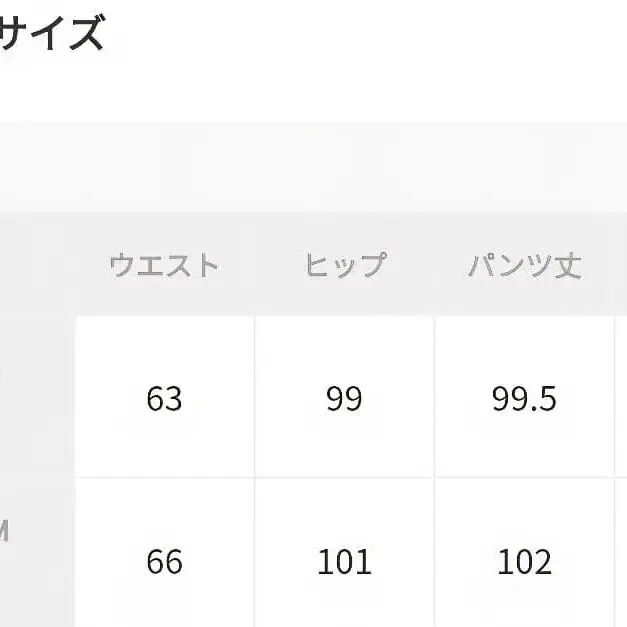Click the hip cell showing 99
Screen dimensions: 627x627
tap(344, 398)
